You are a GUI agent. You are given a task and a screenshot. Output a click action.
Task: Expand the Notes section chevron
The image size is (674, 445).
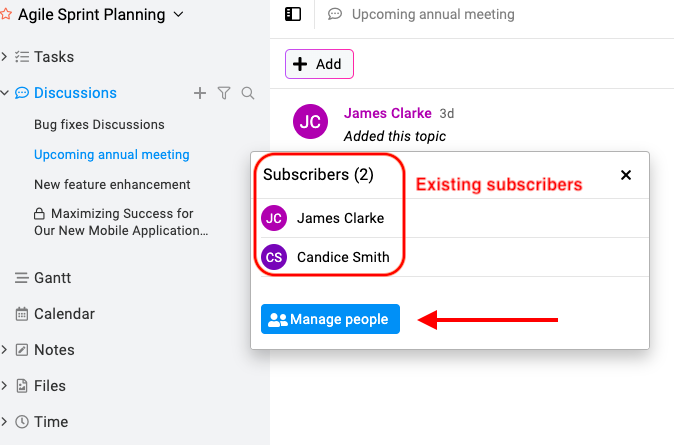(x=4, y=350)
